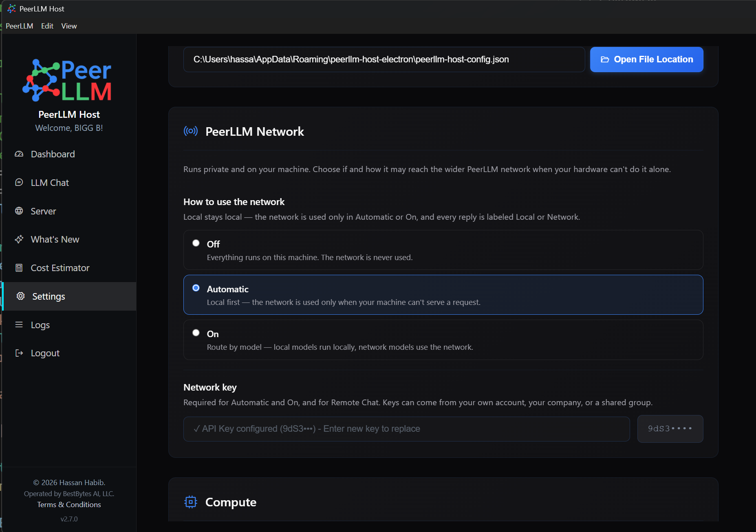Screen dimensions: 756x532
Task: Click the masked key 9dS3 box
Action: pos(670,429)
